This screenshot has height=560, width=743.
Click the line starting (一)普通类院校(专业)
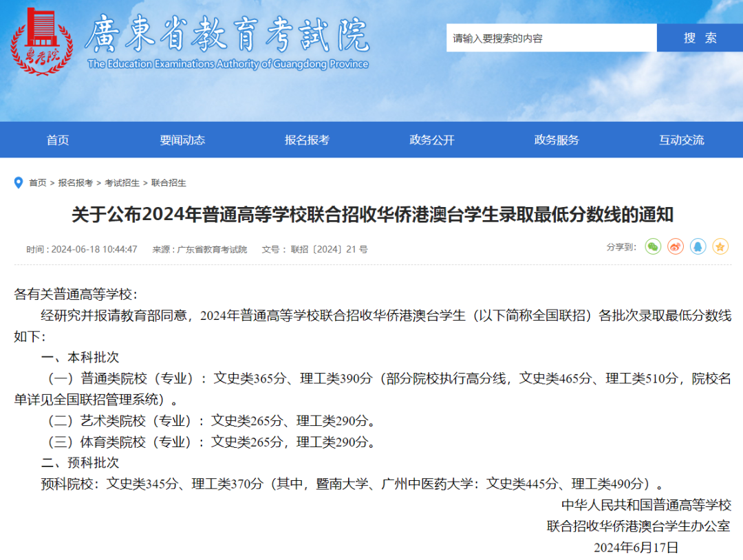372,389
